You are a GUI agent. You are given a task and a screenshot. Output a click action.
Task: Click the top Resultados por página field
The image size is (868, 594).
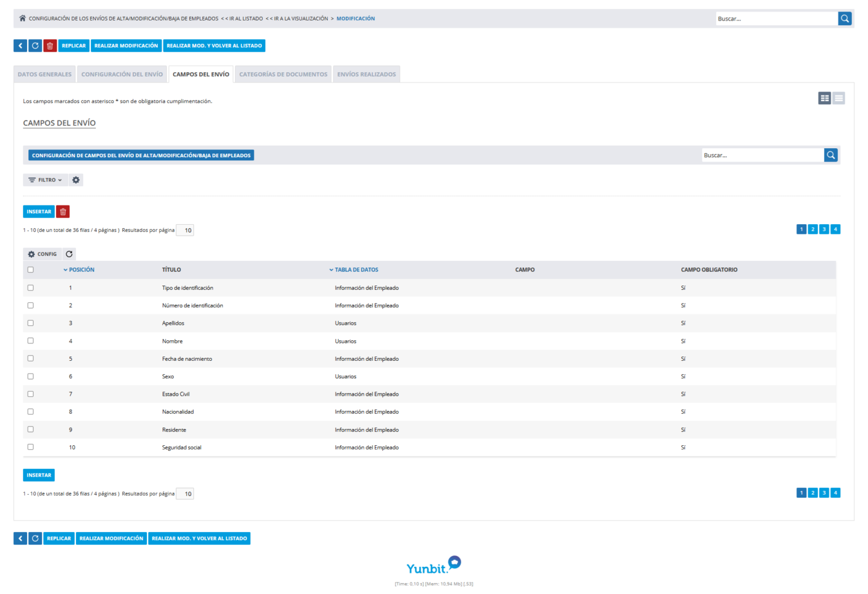[185, 230]
